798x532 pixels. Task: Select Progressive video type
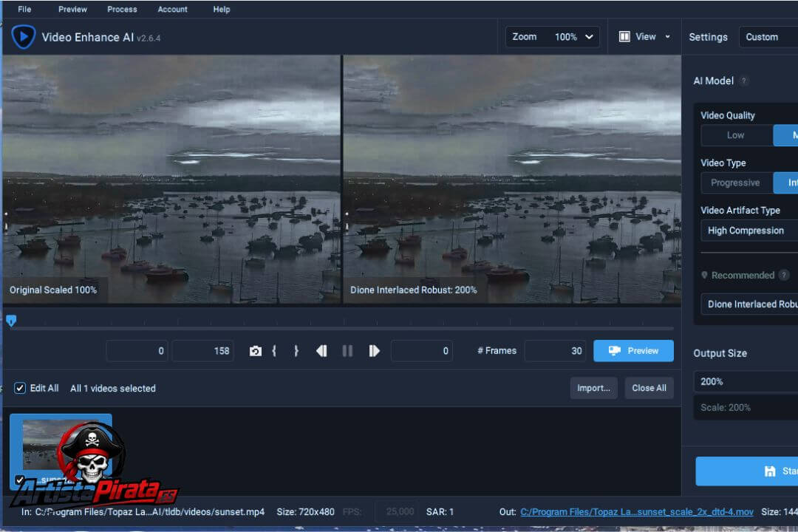736,183
